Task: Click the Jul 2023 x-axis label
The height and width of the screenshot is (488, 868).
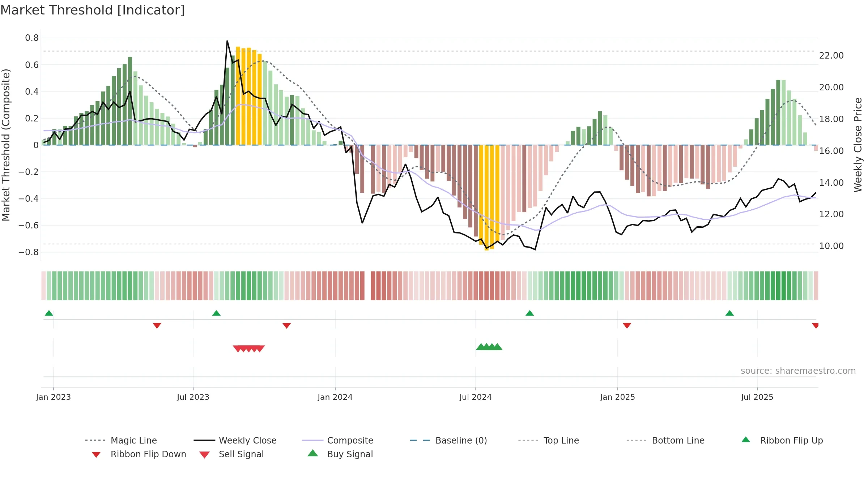Action: (x=193, y=397)
